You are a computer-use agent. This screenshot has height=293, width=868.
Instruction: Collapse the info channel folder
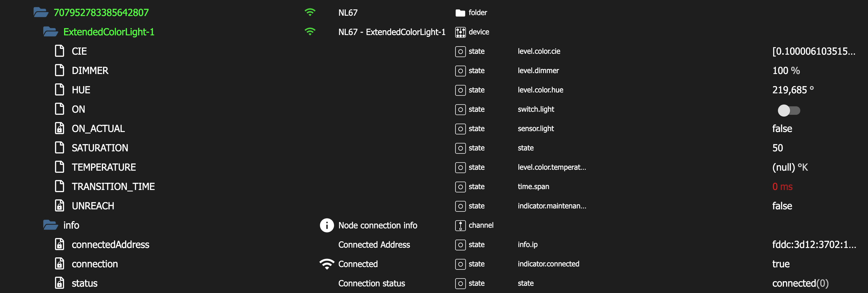[50, 225]
